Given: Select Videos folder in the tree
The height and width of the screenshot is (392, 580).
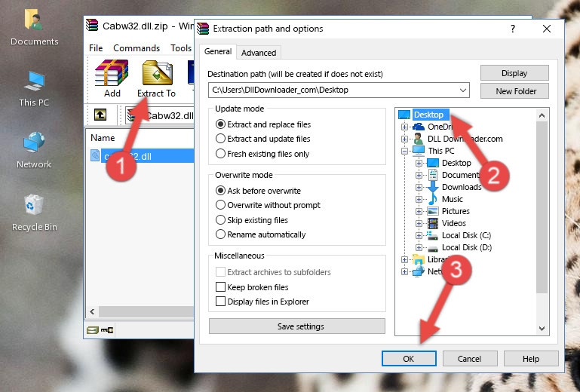Looking at the screenshot, I should 454,223.
